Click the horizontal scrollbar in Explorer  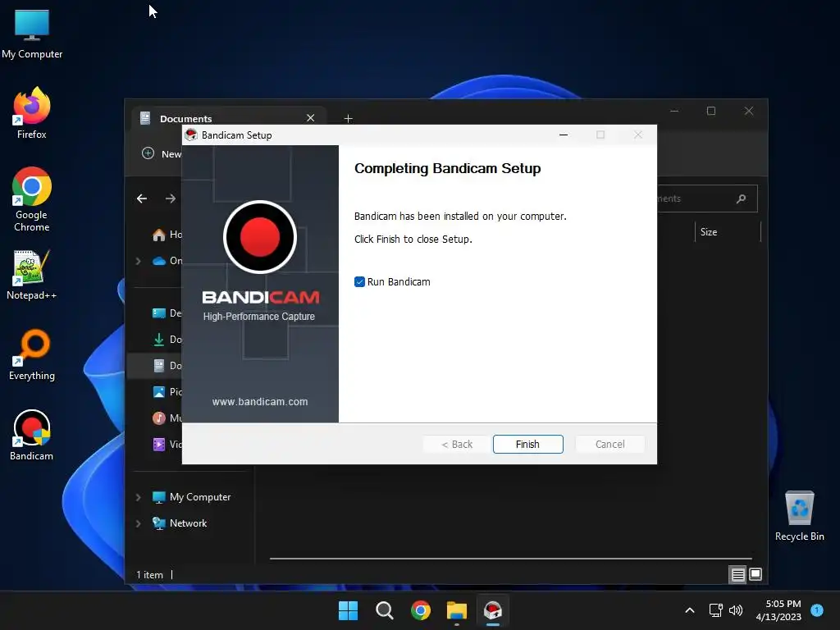(x=510, y=558)
